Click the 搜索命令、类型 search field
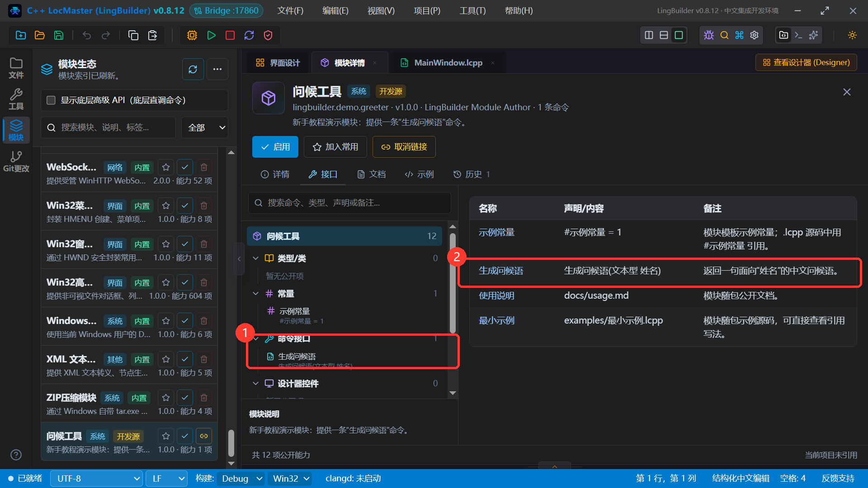868x488 pixels. click(x=349, y=203)
